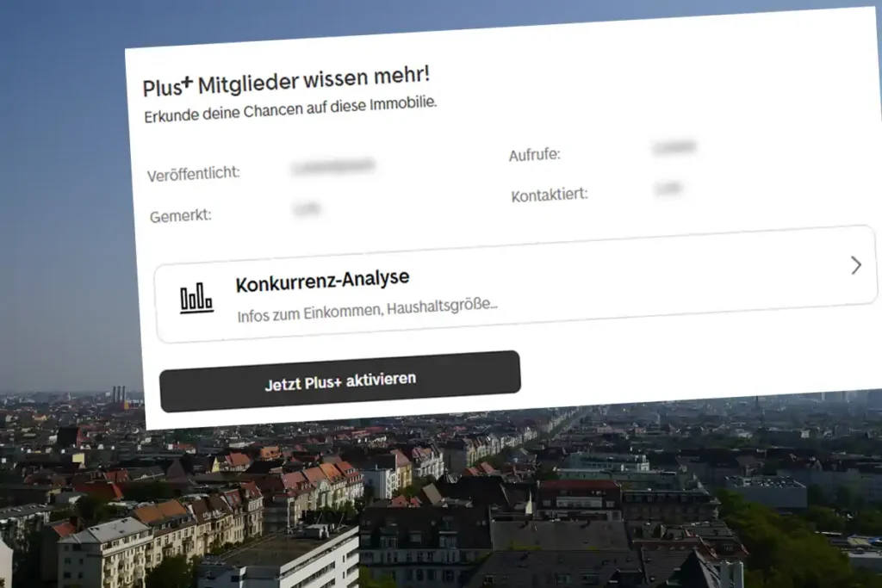Viewport: 882px width, 588px height.
Task: Expand Konkurrenz-Analyse using the right chevron
Action: tap(855, 265)
